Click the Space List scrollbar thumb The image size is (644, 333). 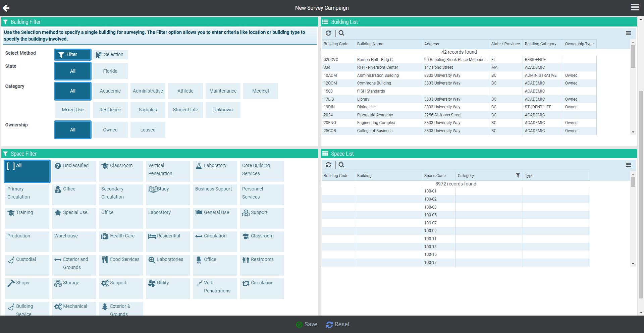[633, 181]
